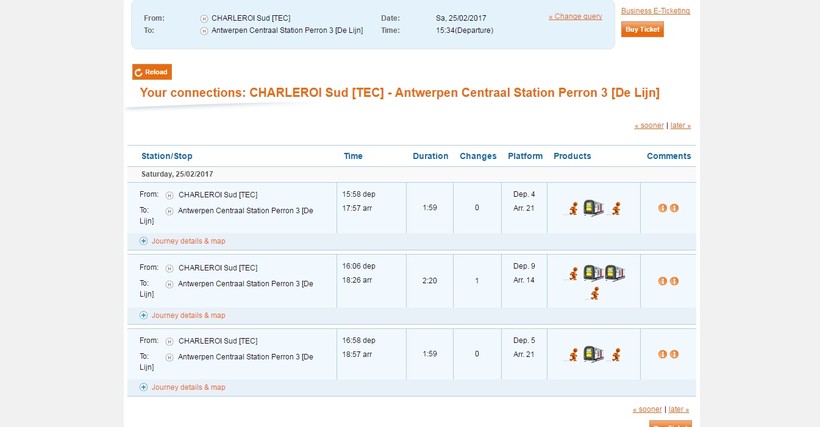
Task: Click the first info icon for the 15:58 connection
Action: tap(662, 208)
